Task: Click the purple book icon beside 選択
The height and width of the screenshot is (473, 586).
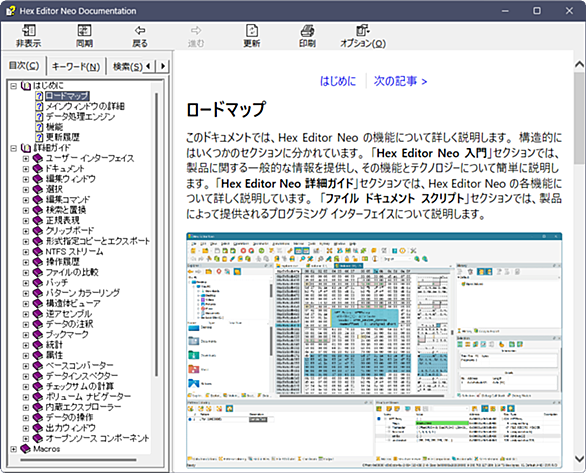Action: (x=38, y=189)
